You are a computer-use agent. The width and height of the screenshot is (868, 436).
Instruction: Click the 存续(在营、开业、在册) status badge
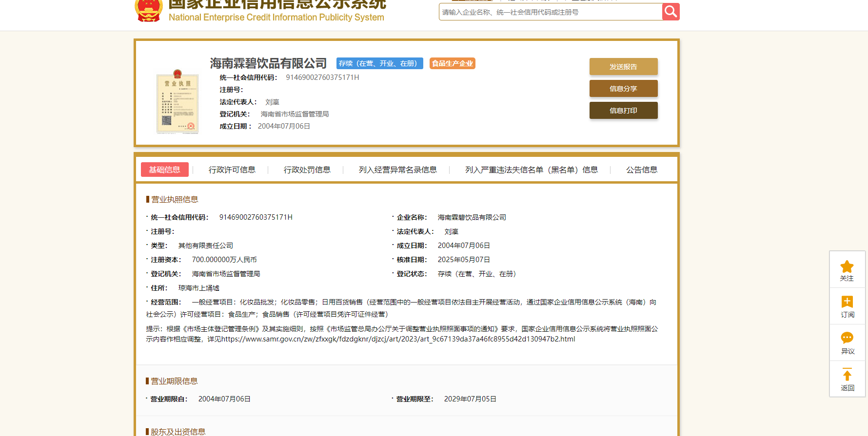click(x=380, y=63)
